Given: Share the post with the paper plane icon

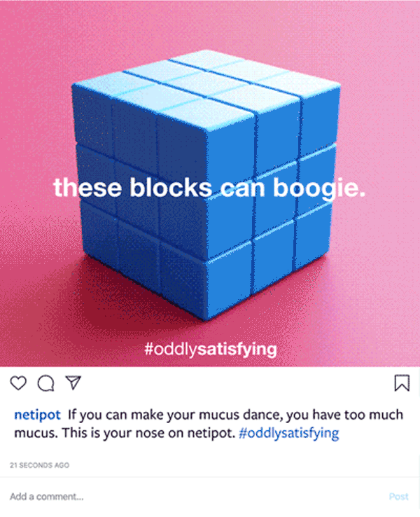Looking at the screenshot, I should [x=73, y=382].
